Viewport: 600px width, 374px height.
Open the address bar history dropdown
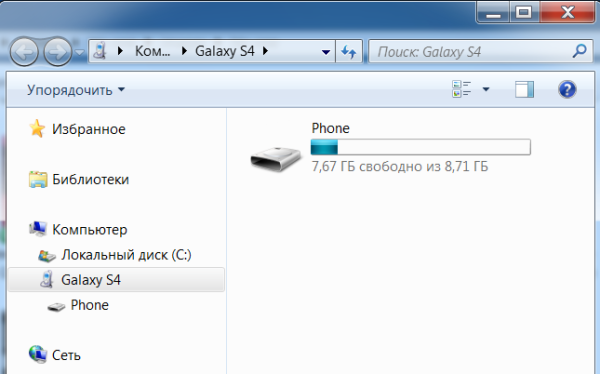tap(326, 52)
